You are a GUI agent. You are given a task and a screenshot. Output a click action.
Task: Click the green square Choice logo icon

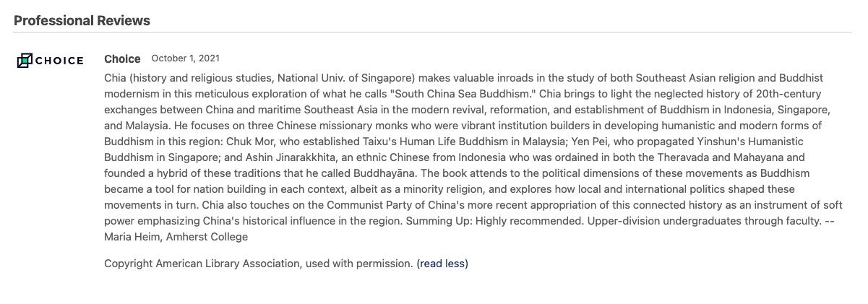(x=24, y=61)
